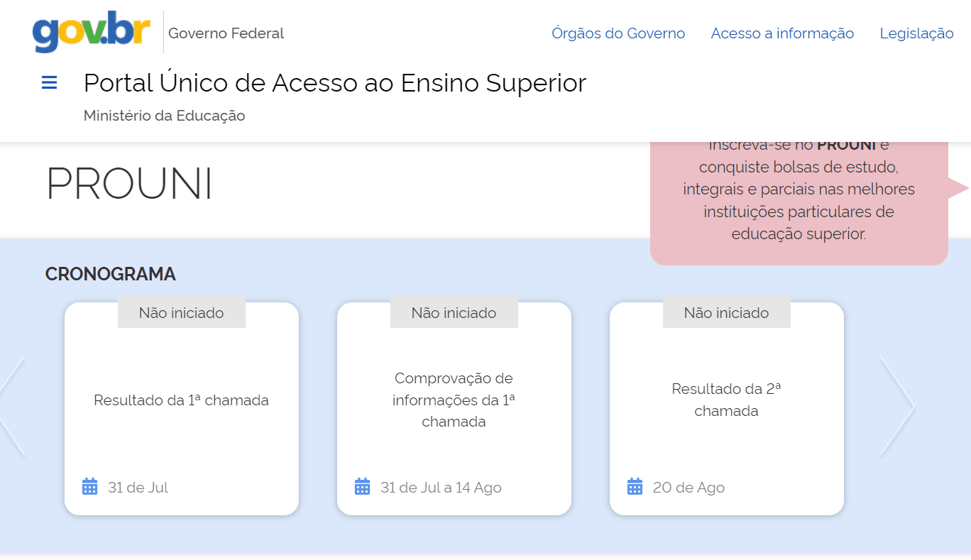Click the pink PROUNI info bubble
The image size is (971, 560).
(799, 204)
